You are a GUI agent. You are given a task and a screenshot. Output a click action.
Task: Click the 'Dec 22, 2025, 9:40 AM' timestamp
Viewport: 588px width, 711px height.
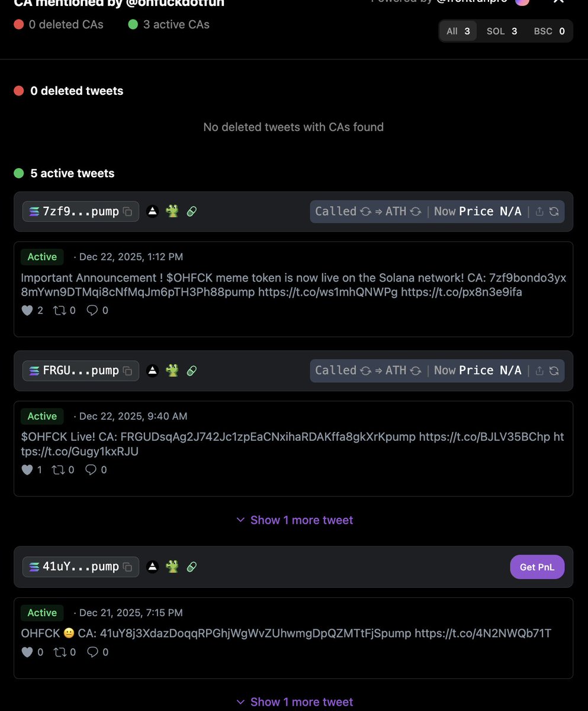(x=133, y=417)
